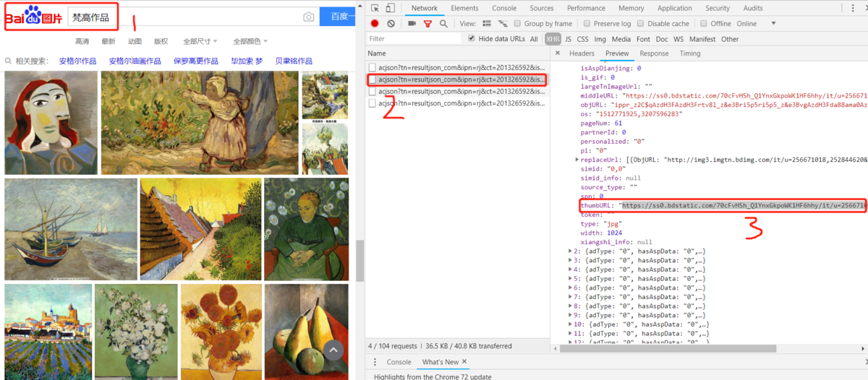The height and width of the screenshot is (380, 868).
Task: Open related search 毕加索 梦
Action: (x=247, y=61)
